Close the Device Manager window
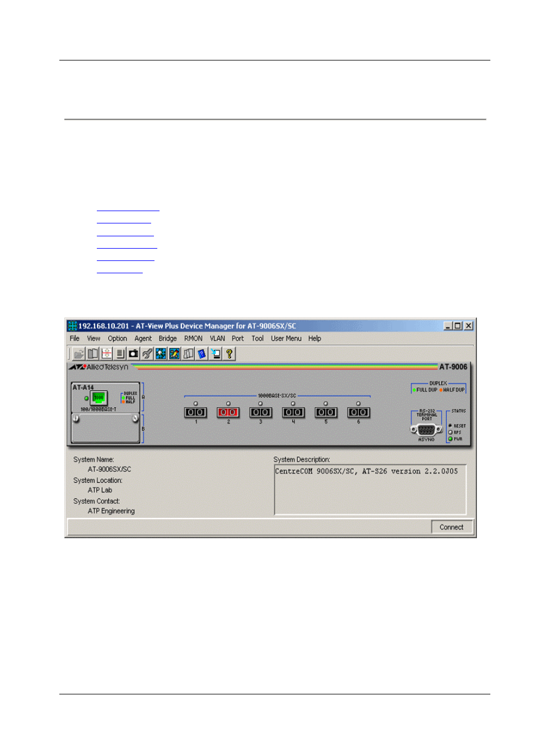Image resolution: width=534 pixels, height=756 pixels. pos(469,326)
